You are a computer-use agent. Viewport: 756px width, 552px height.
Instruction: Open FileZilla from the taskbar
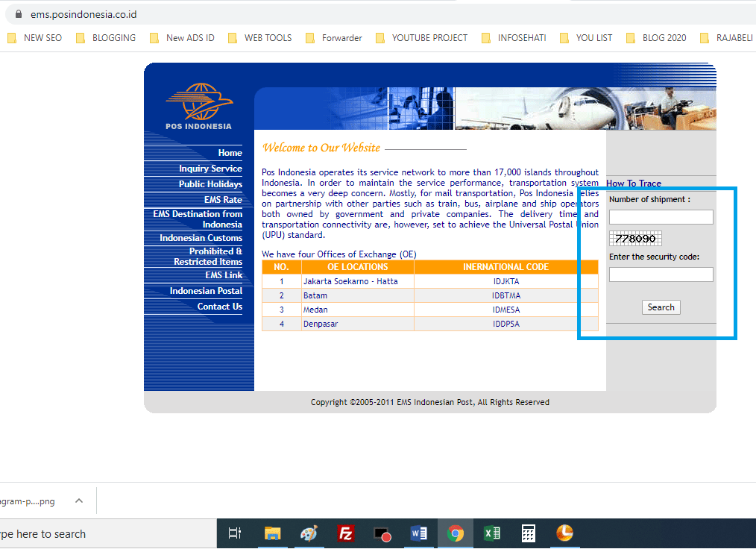(x=345, y=533)
